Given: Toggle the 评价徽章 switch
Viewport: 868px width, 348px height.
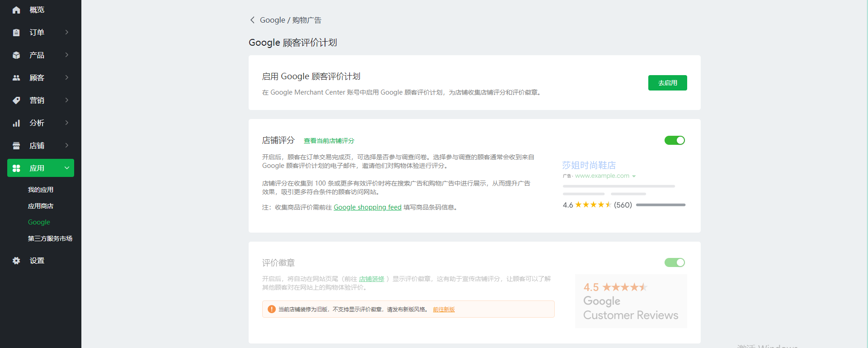Looking at the screenshot, I should click(x=675, y=262).
